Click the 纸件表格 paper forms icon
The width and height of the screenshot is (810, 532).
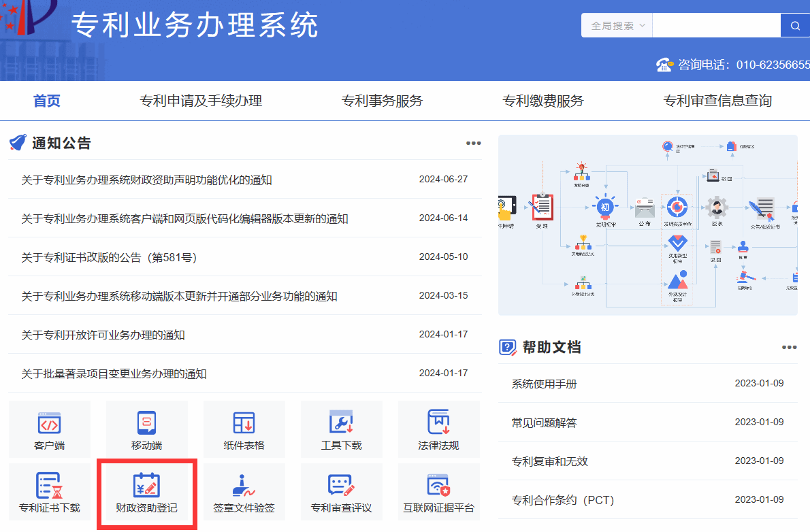[244, 429]
